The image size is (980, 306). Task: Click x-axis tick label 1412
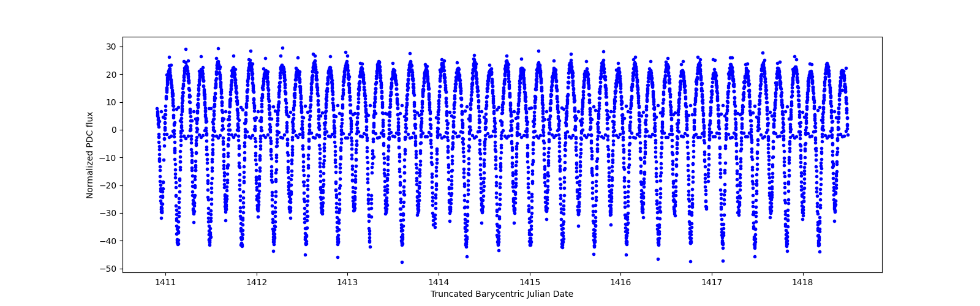pos(256,283)
